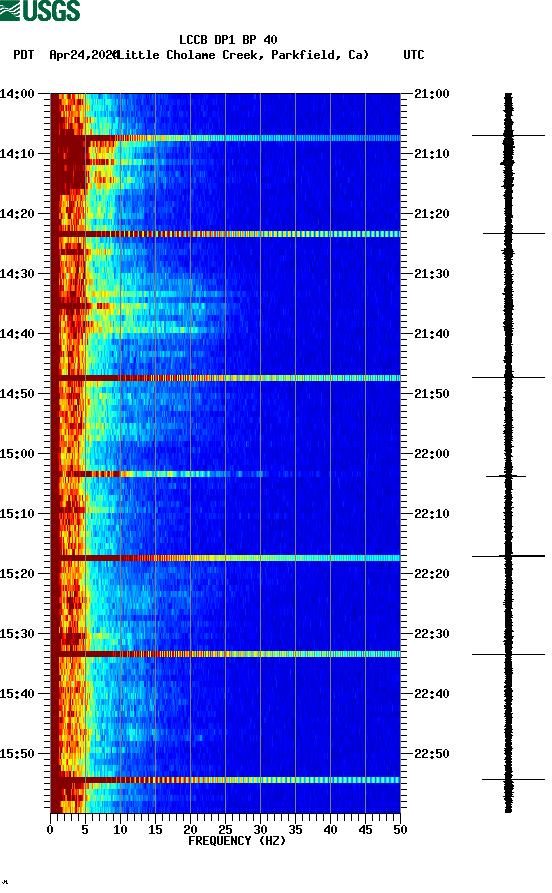Viewport: 552px width, 893px height.
Task: Click the 15:30 PDT time label
Action: pos(17,633)
